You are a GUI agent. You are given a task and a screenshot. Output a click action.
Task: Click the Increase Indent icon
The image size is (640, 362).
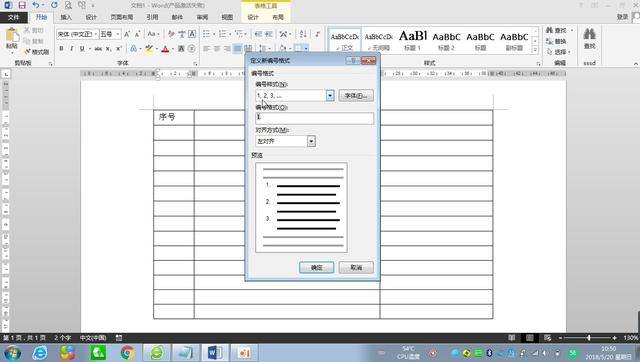pyautogui.click(x=269, y=34)
